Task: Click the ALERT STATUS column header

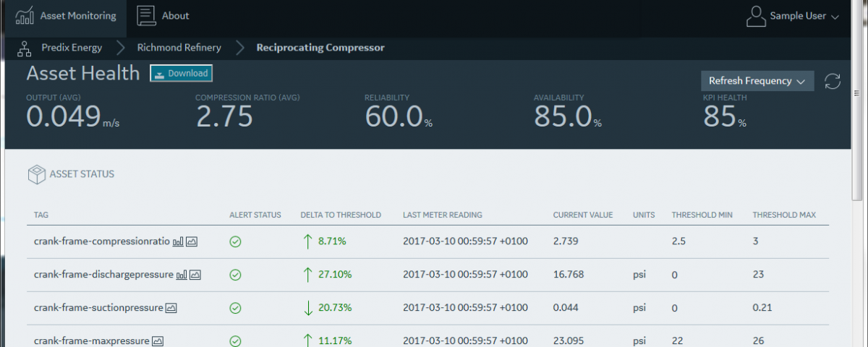Action: (x=255, y=215)
